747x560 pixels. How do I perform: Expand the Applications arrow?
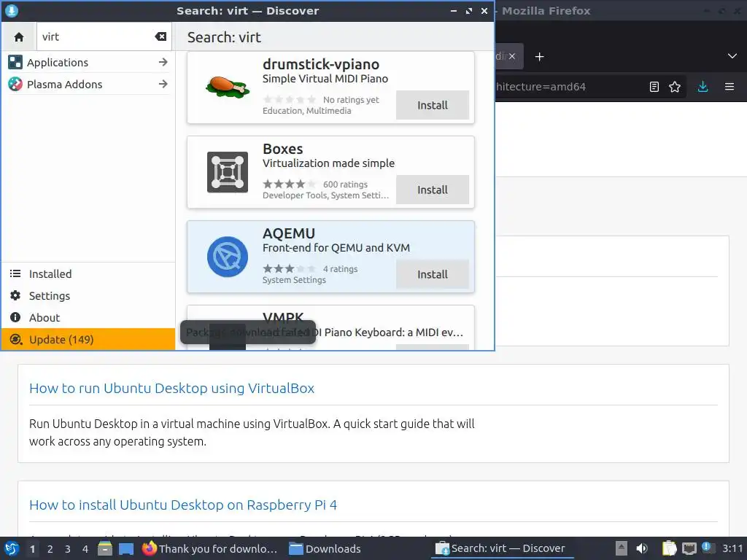coord(163,62)
